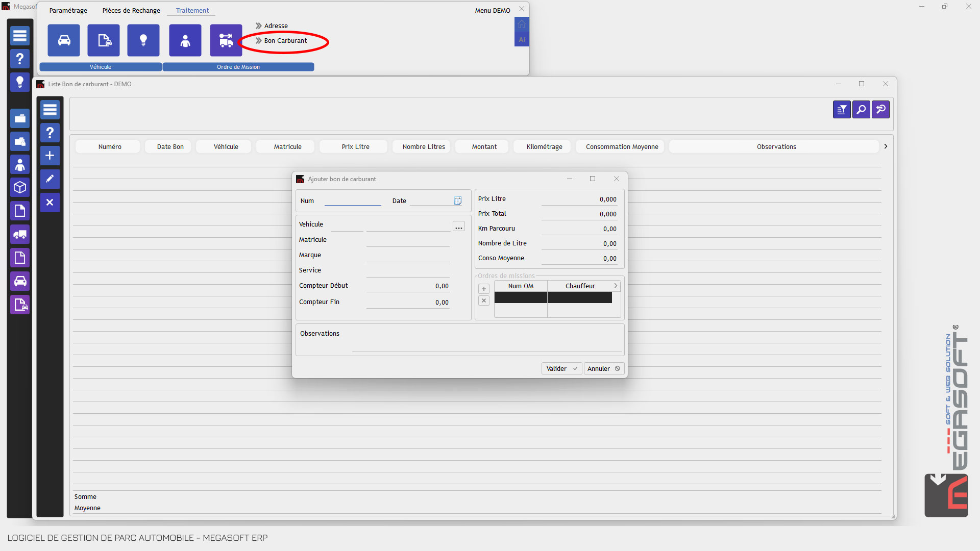The image size is (980, 551).
Task: Open the Date calendar picker
Action: point(458,201)
